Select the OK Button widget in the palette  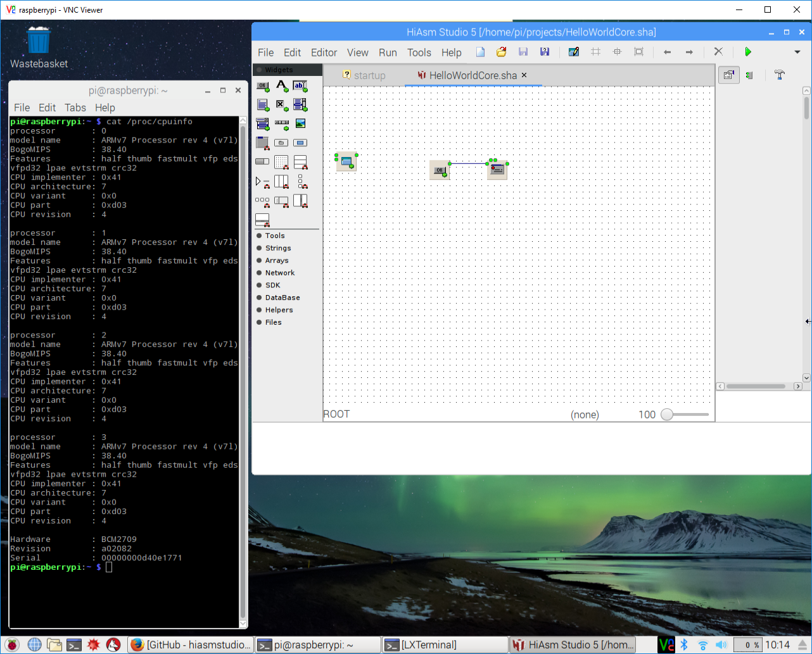(x=263, y=86)
